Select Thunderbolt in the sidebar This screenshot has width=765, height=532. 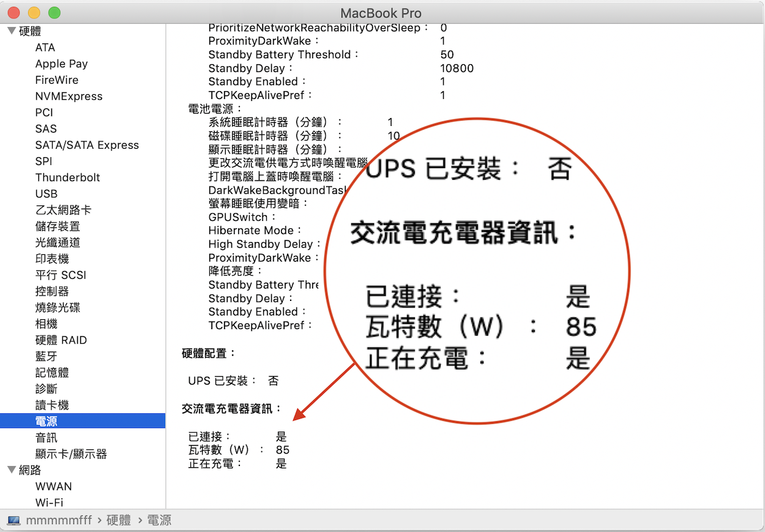(67, 177)
